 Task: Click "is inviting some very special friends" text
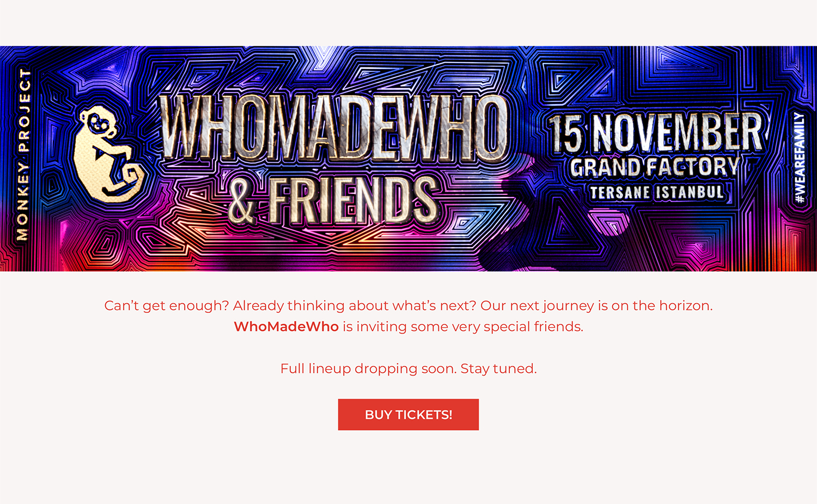click(x=463, y=327)
